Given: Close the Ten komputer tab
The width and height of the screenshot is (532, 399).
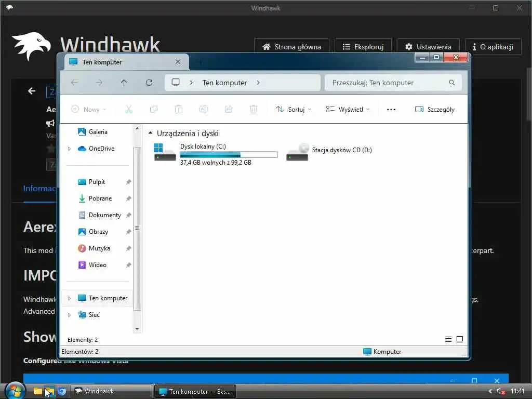Looking at the screenshot, I should tap(178, 62).
